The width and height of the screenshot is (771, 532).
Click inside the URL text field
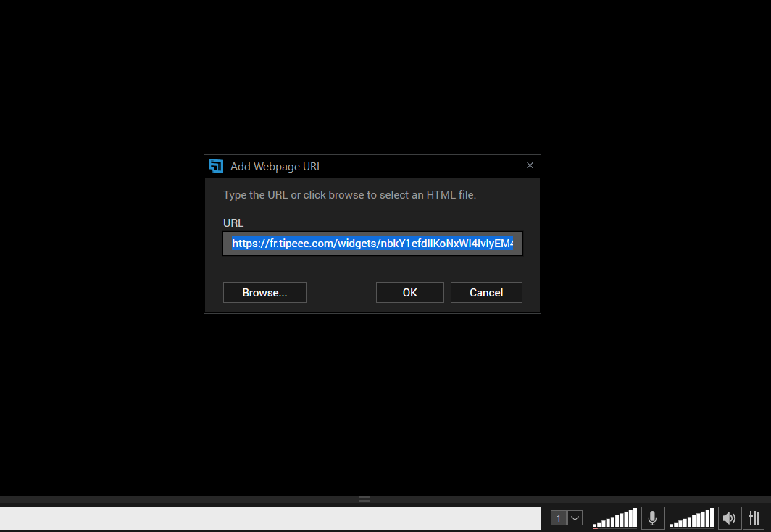pos(372,244)
